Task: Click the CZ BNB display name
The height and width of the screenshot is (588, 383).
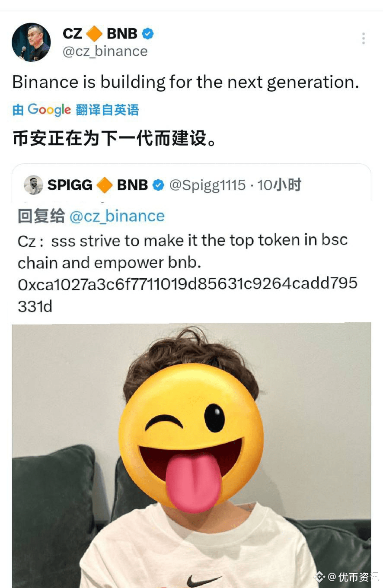Action: point(100,34)
